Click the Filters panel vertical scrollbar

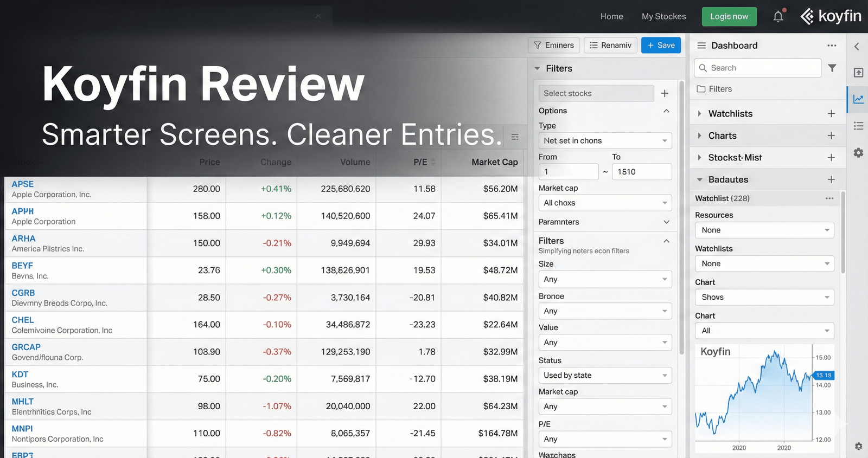click(x=682, y=217)
